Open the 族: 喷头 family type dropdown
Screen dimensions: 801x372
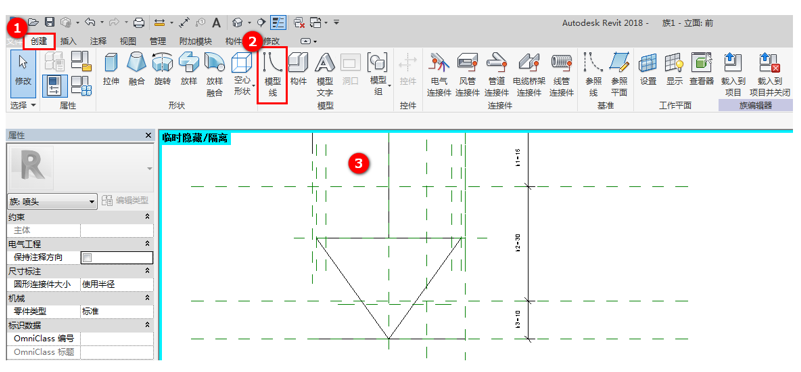(53, 201)
